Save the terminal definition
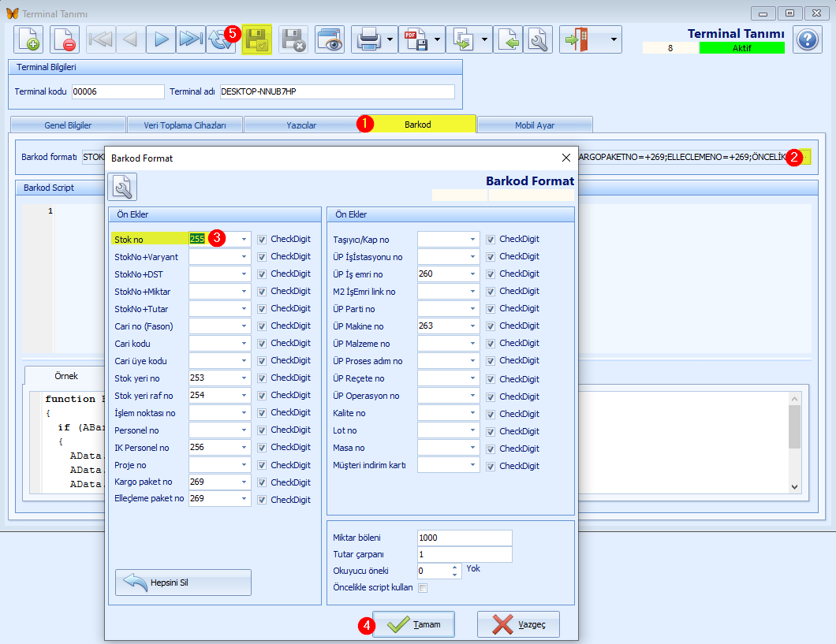 (257, 39)
